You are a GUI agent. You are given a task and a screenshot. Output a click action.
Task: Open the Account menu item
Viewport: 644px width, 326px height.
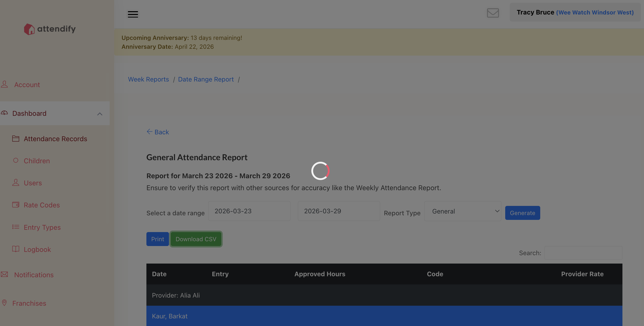27,85
